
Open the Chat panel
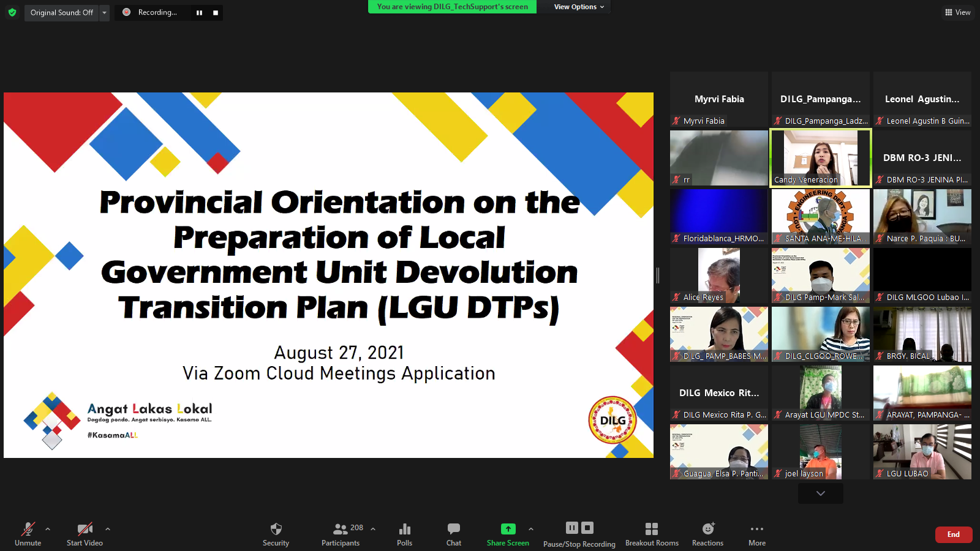(454, 534)
